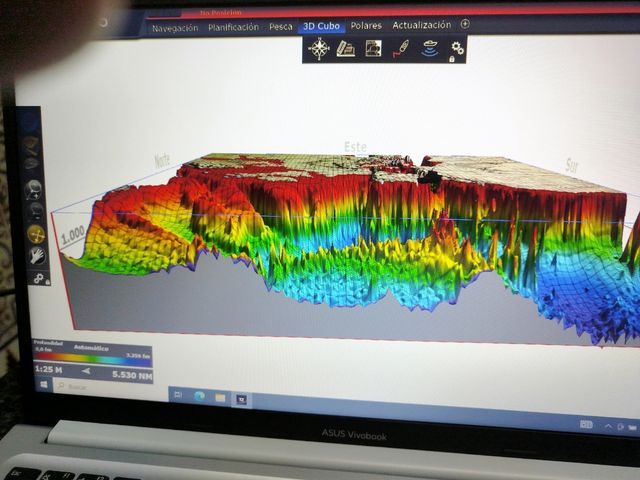This screenshot has height=480, width=640.
Task: Open toolbar gear settings at sidebar bottom
Action: pos(37,278)
